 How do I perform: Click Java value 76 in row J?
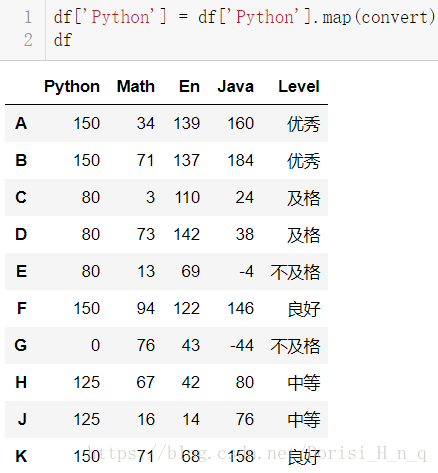click(245, 419)
